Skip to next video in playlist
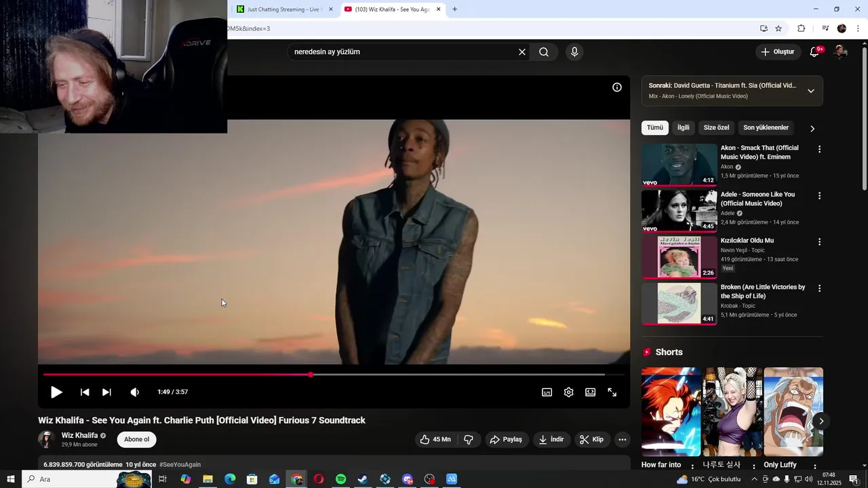Screen dimensions: 868x488 click(x=106, y=392)
